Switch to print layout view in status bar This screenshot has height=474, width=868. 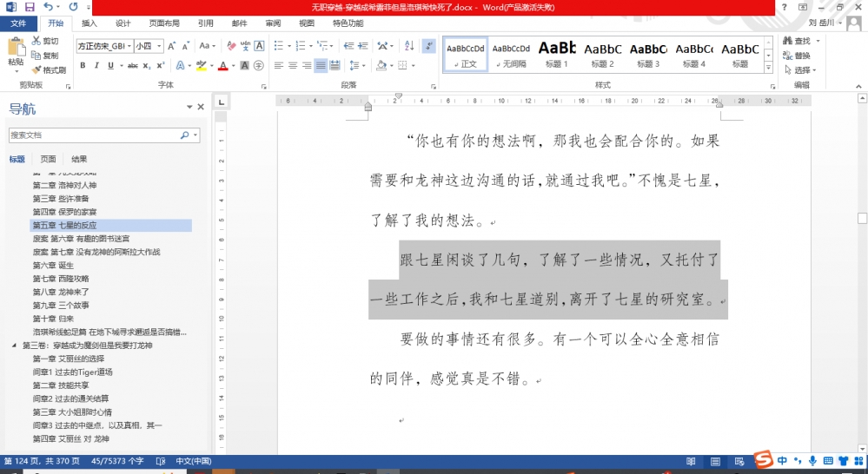click(715, 461)
